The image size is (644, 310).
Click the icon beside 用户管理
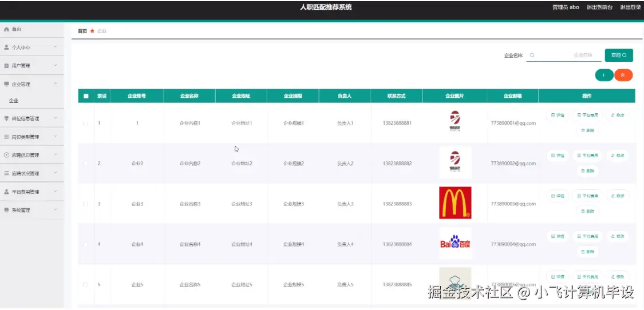click(6, 66)
